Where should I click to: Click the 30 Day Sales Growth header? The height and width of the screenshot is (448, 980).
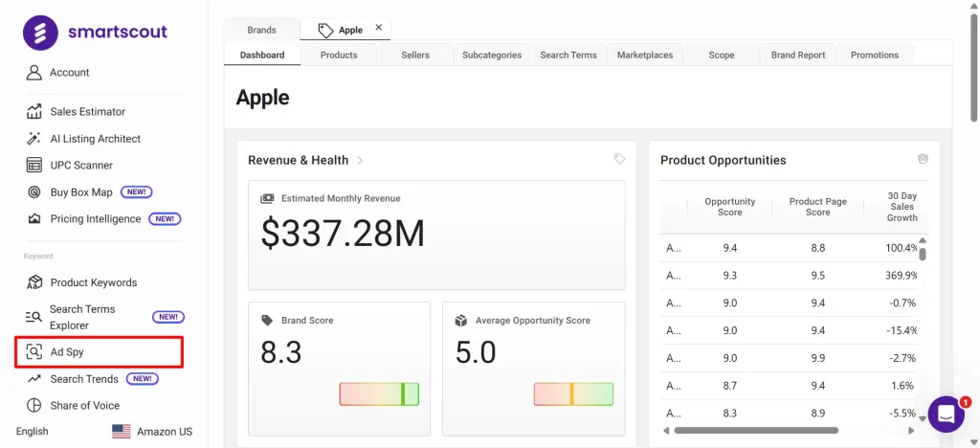tap(902, 207)
